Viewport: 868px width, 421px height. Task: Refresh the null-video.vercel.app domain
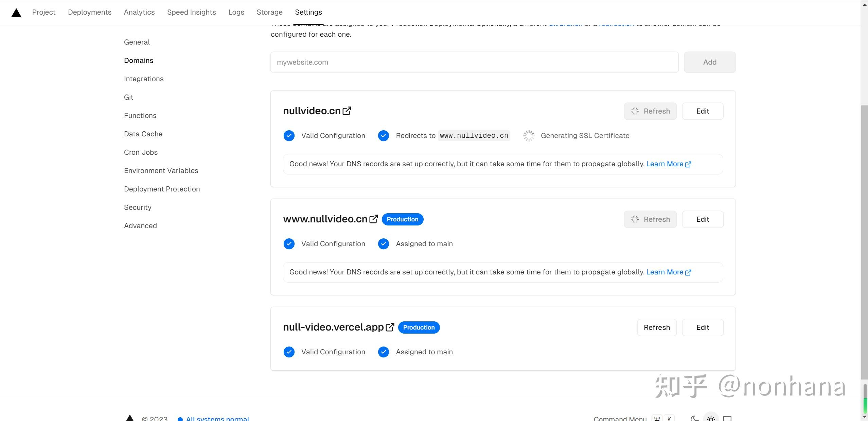(657, 327)
